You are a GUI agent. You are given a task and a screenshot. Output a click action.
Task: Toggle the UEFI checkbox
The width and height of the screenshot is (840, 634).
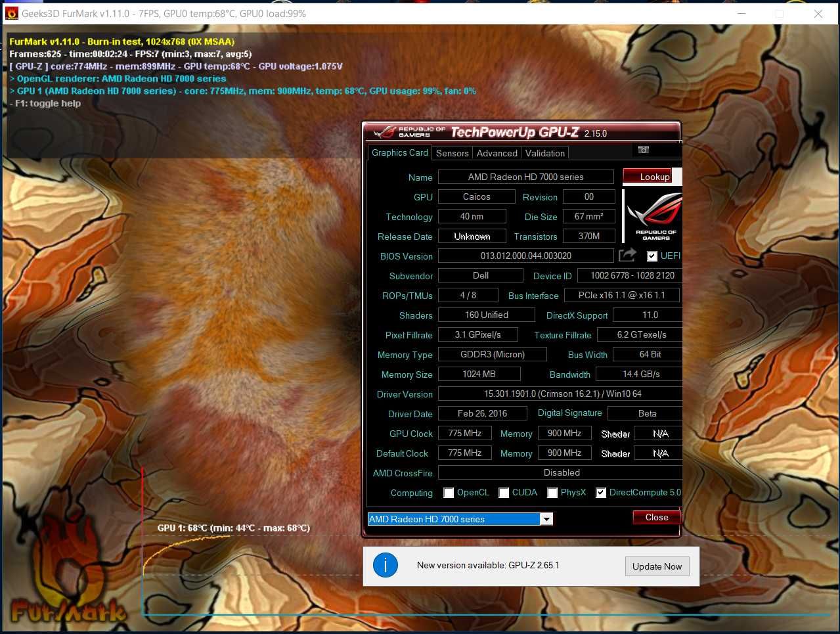pos(652,256)
